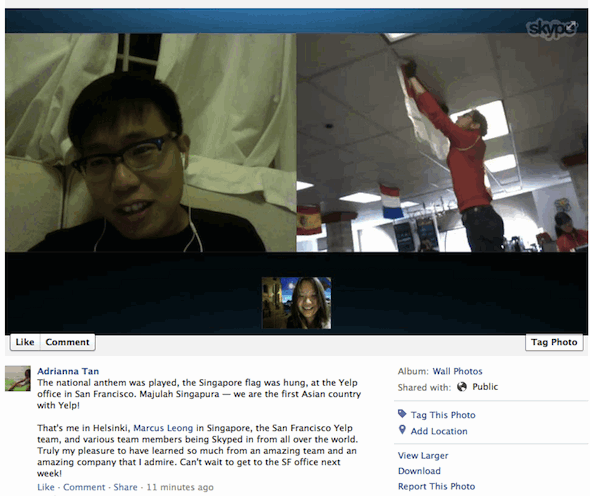590x496 pixels.
Task: Click the small self-view video thumbnail
Action: point(297,303)
